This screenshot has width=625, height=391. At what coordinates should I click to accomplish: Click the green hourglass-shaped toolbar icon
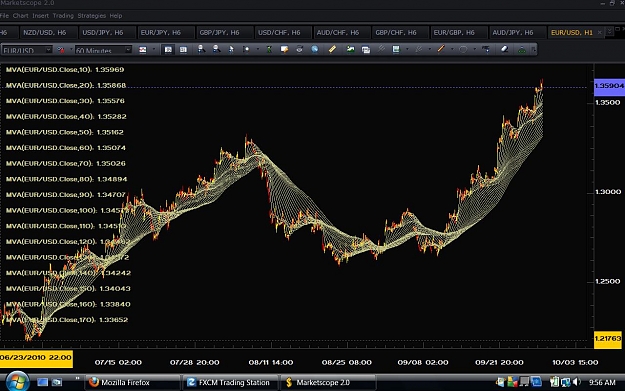pos(269,49)
